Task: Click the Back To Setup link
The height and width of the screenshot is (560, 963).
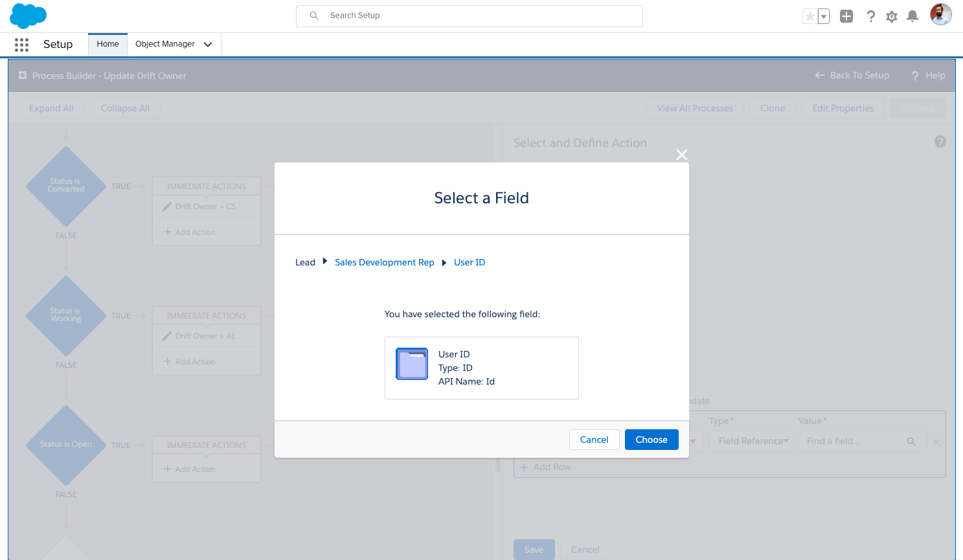Action: pyautogui.click(x=852, y=75)
